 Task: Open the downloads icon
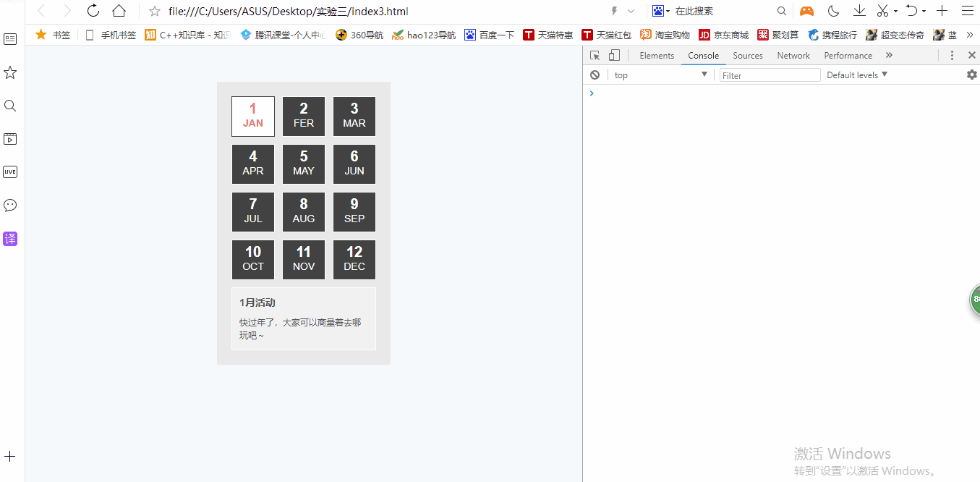tap(859, 11)
